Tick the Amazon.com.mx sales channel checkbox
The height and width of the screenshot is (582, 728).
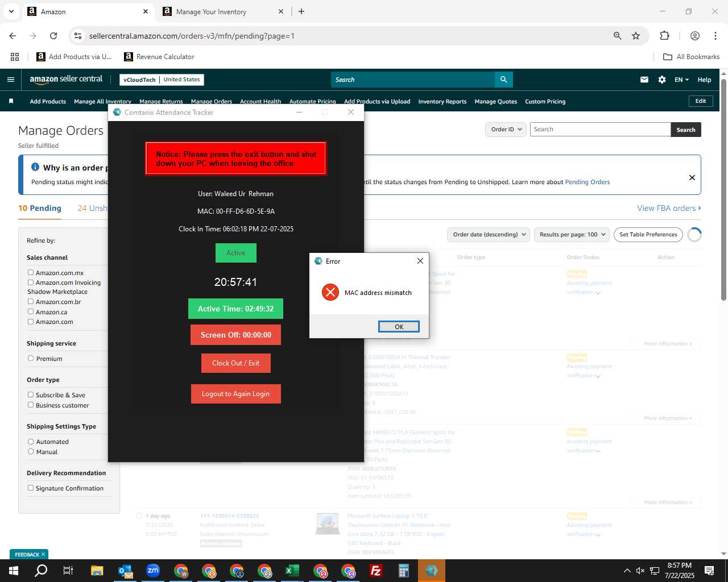pos(31,273)
